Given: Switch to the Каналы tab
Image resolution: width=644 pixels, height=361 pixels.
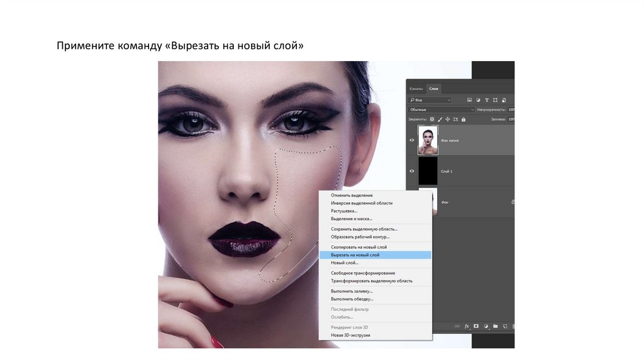Looking at the screenshot, I should click(416, 89).
